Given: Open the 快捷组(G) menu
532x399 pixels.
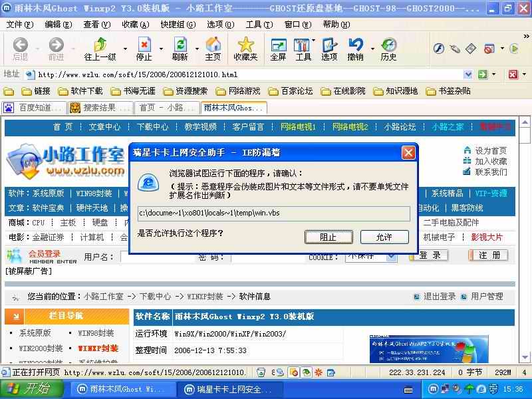Looking at the screenshot, I should tap(178, 25).
